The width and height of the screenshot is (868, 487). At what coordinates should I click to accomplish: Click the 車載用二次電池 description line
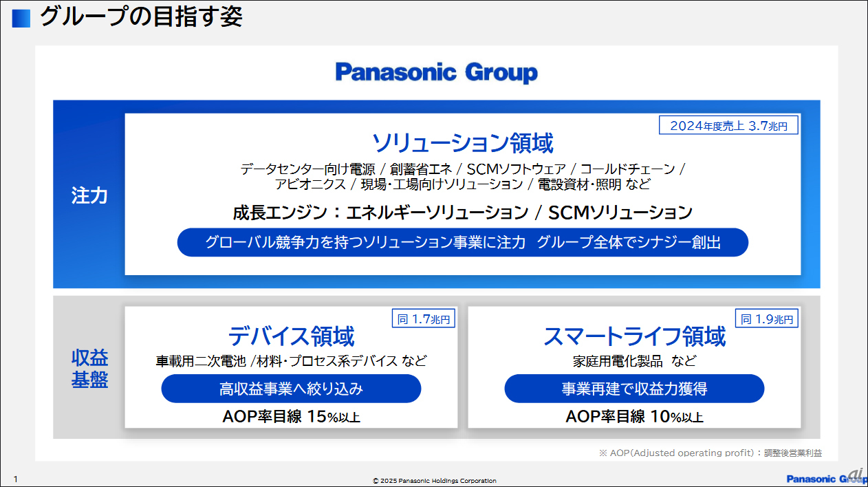(x=292, y=360)
